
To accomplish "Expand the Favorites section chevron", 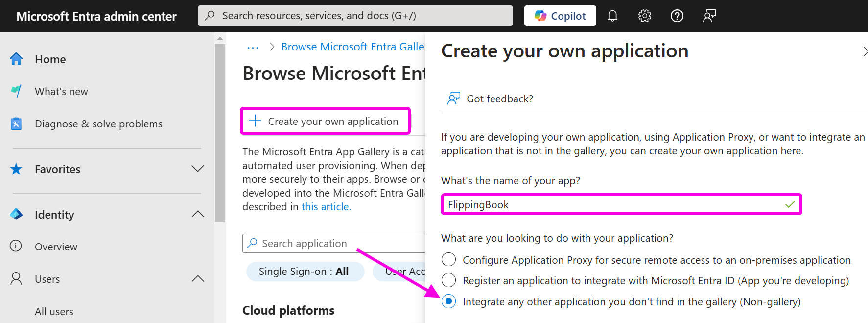I will click(198, 169).
